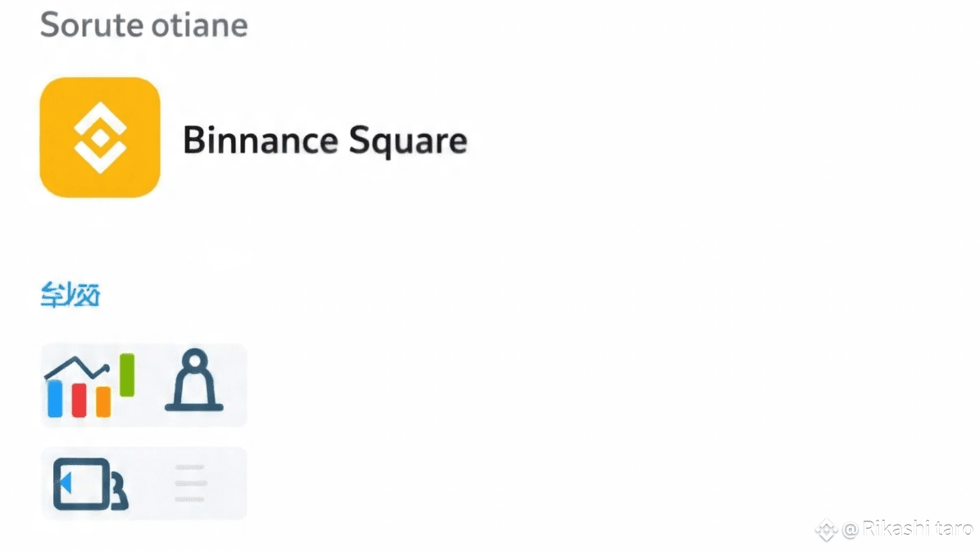The height and width of the screenshot is (551, 980).
Task: Open the yellow Binance logo icon
Action: (100, 138)
